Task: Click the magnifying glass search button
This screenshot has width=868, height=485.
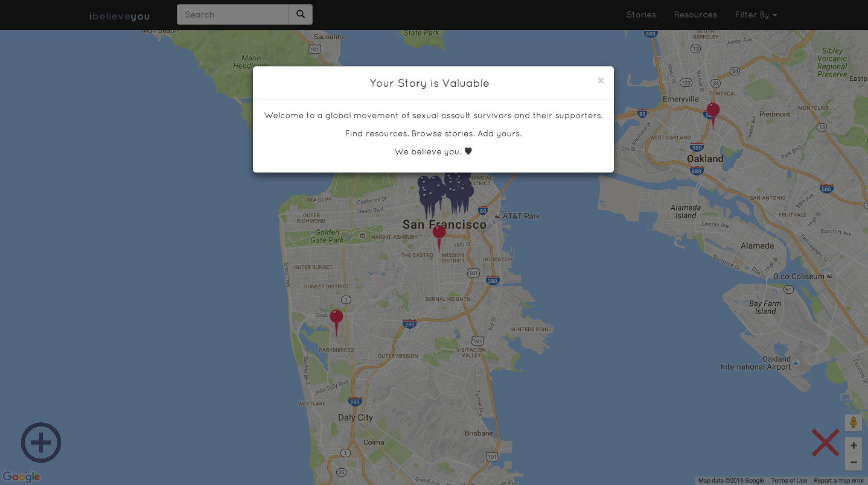Action: click(301, 14)
